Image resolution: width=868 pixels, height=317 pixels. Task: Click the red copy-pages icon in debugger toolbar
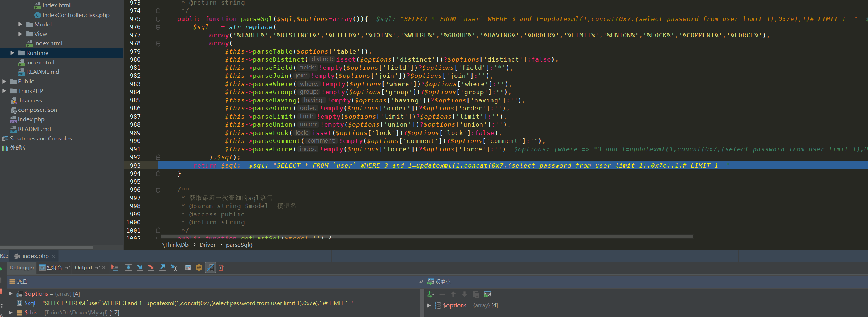point(221,268)
